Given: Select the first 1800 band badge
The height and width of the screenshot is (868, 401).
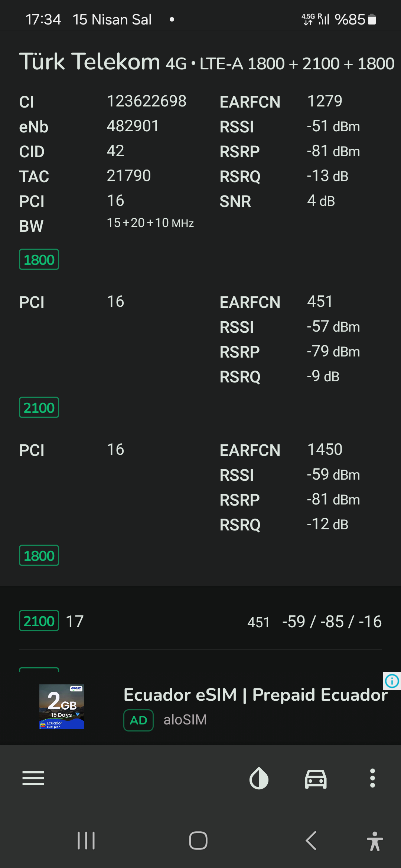Looking at the screenshot, I should [x=39, y=260].
